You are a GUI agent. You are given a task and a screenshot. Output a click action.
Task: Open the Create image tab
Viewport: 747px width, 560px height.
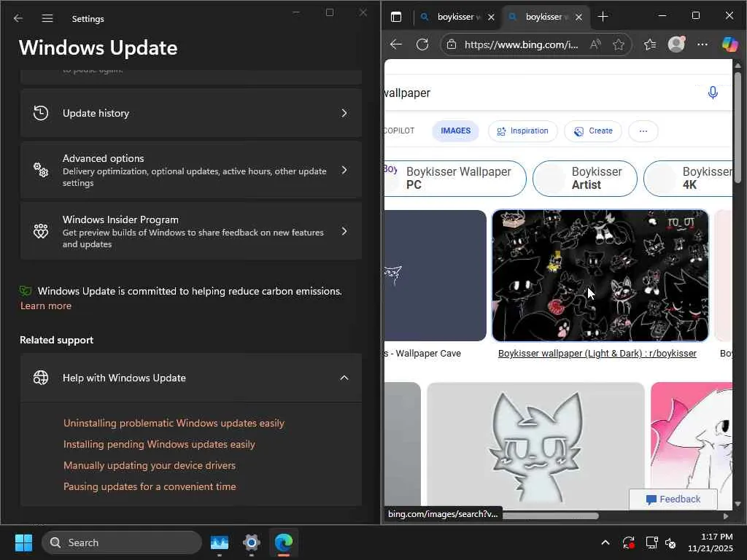point(592,131)
